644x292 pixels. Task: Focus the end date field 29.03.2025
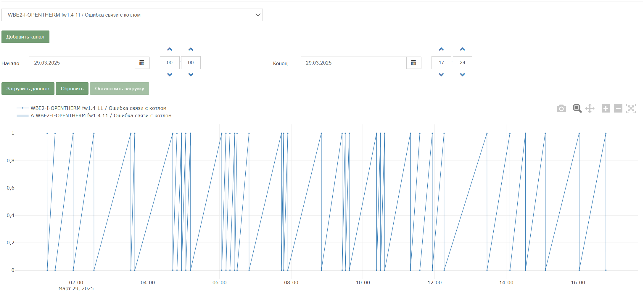[354, 63]
